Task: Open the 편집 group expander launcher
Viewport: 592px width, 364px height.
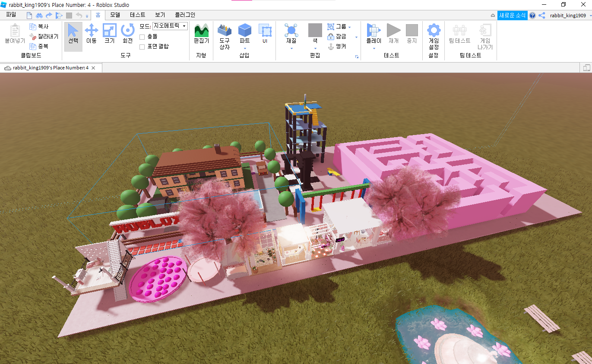Action: (357, 57)
